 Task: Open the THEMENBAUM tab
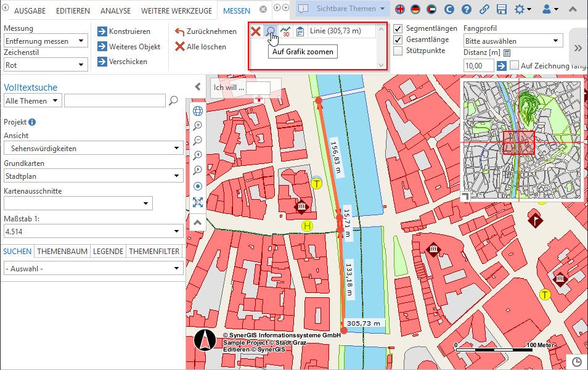coord(63,251)
